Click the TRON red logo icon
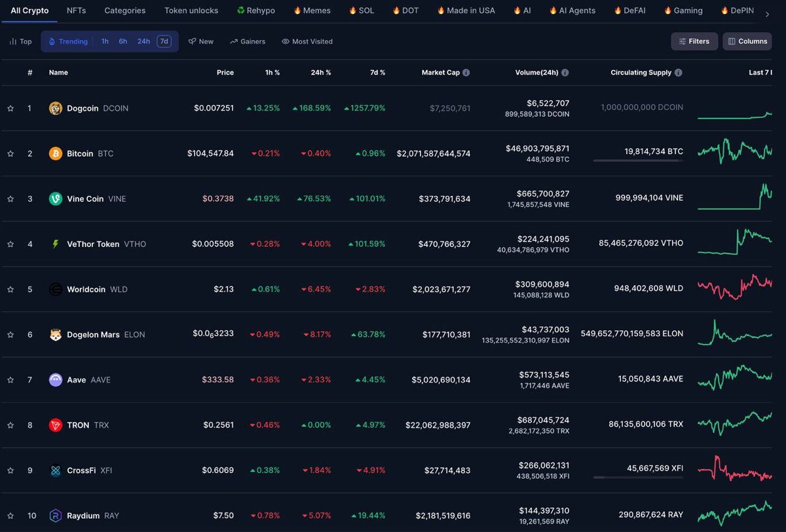This screenshot has width=786, height=532. (56, 425)
